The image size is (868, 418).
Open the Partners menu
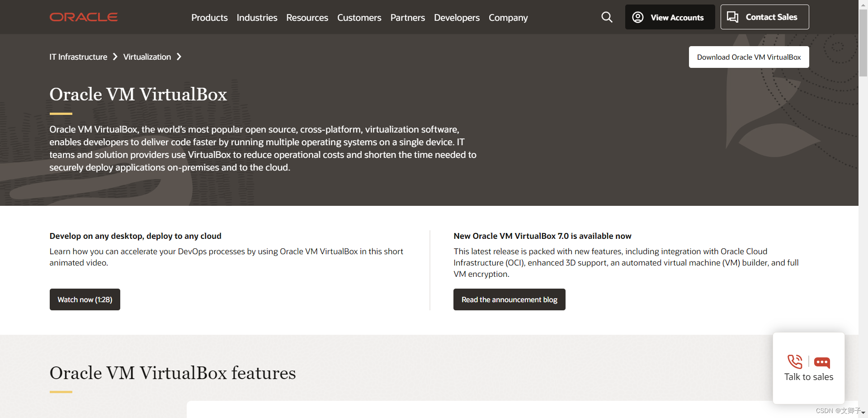click(407, 18)
